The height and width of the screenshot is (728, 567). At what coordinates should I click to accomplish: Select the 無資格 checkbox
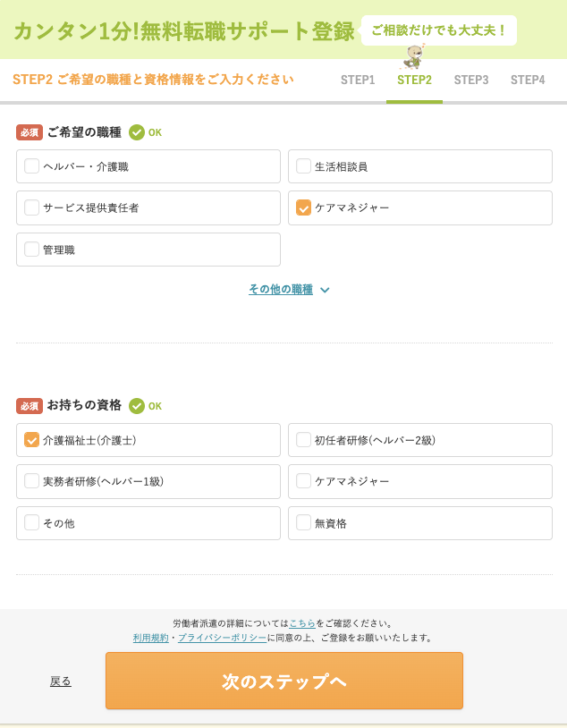click(x=303, y=523)
